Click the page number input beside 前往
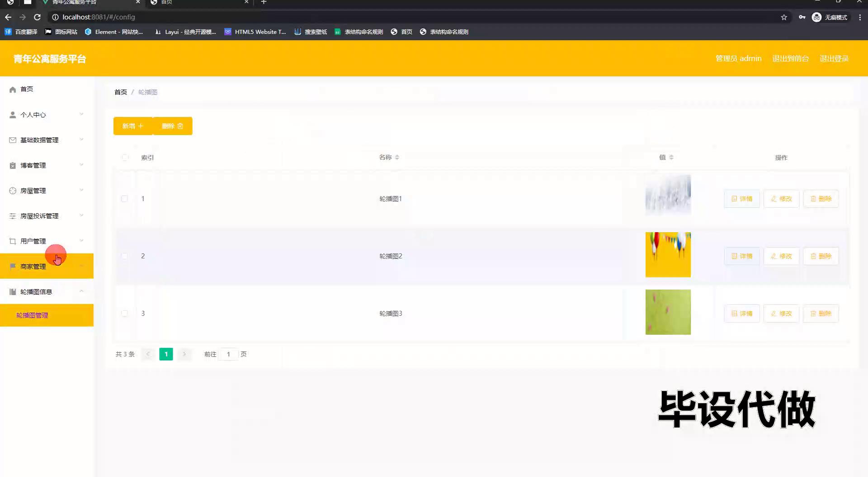This screenshot has height=477, width=868. [228, 354]
